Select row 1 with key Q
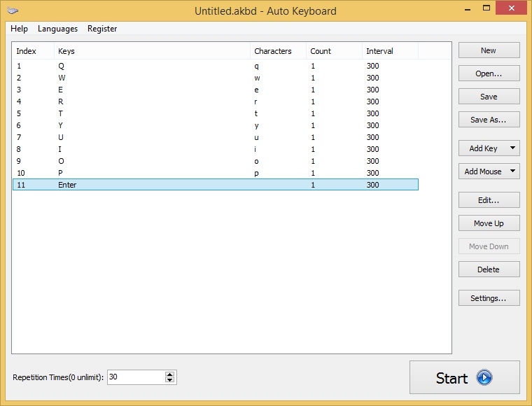 click(x=216, y=66)
